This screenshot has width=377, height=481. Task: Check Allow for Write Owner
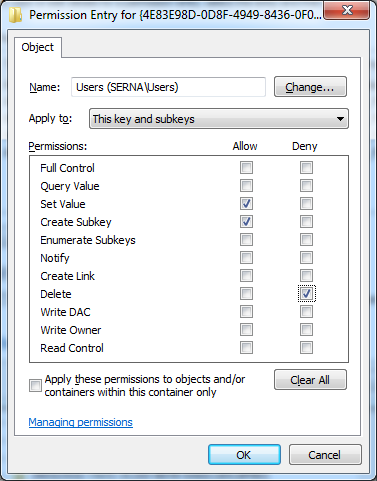tap(246, 330)
